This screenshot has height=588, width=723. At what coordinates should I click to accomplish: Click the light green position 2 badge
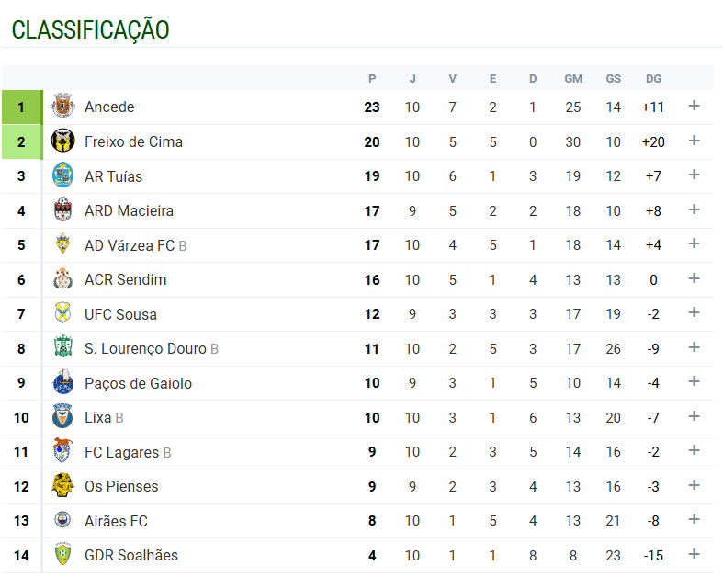tap(22, 141)
